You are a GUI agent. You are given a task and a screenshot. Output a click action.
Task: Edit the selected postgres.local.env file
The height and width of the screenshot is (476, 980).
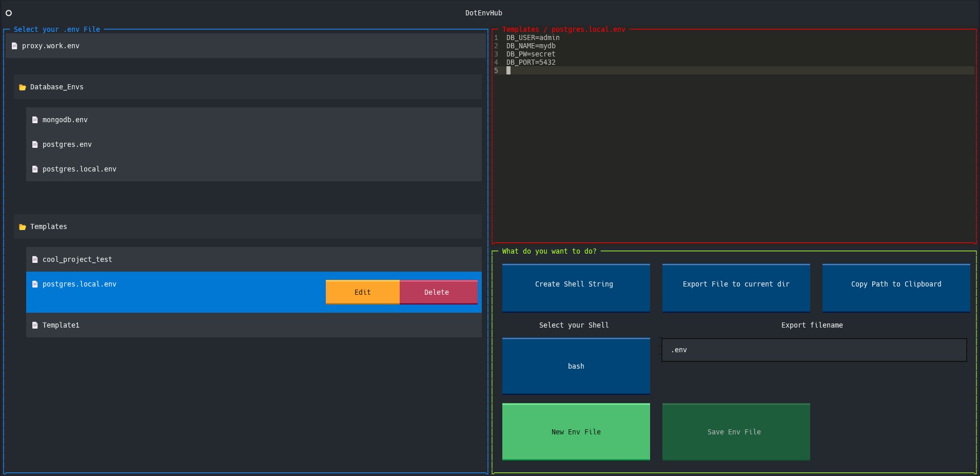click(x=363, y=292)
